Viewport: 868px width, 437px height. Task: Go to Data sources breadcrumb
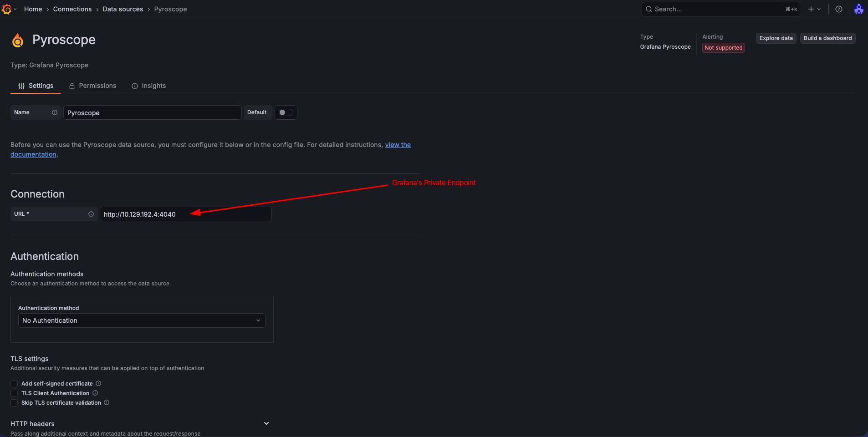[123, 9]
